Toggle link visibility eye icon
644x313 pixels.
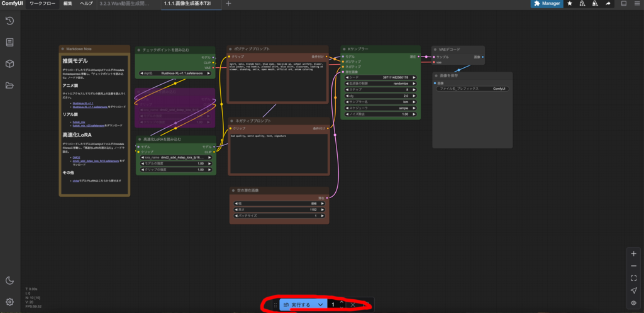pos(634,303)
